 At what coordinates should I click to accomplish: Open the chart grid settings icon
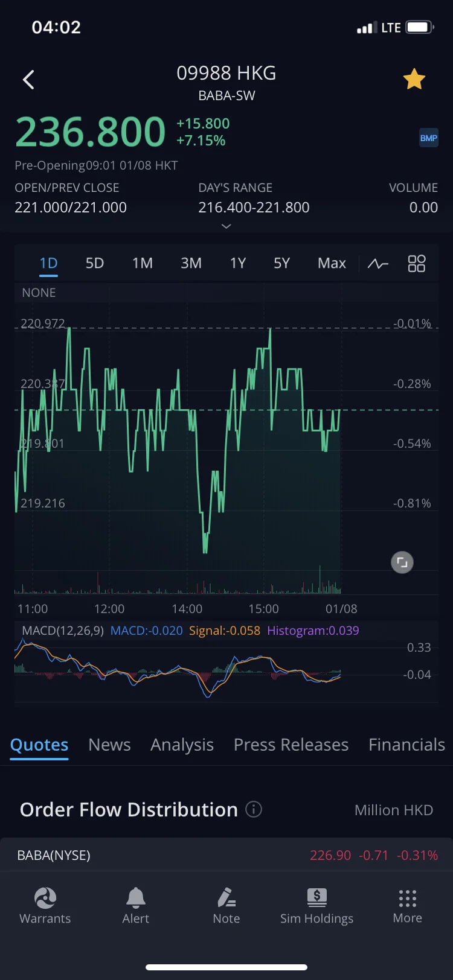(x=417, y=264)
